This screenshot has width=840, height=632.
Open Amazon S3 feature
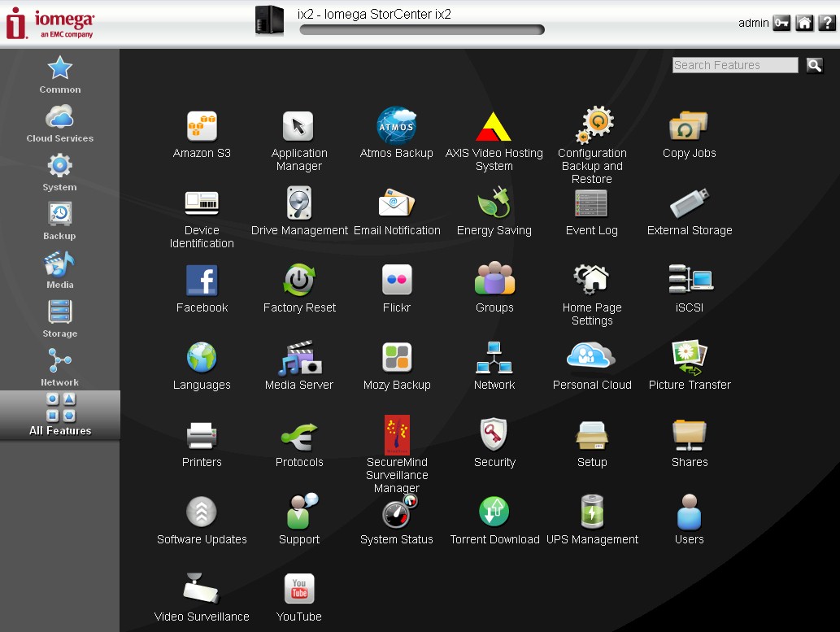[x=202, y=134]
